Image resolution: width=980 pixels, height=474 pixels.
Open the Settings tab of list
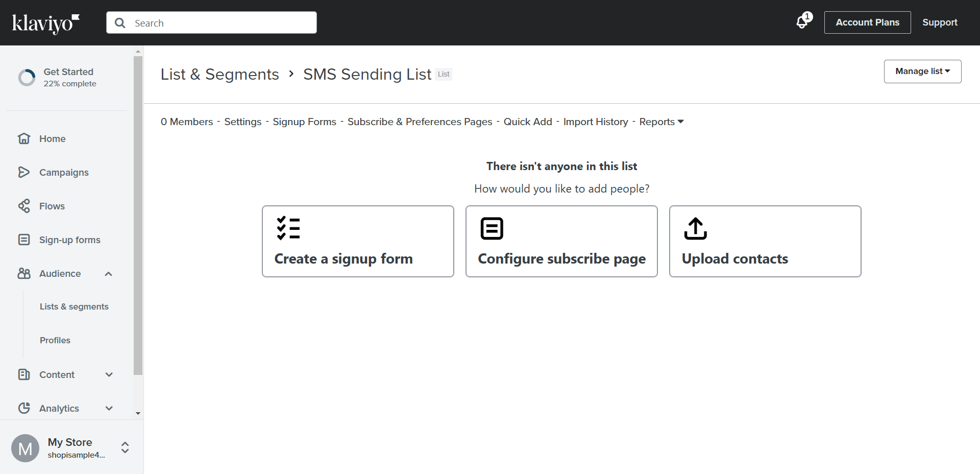pos(243,122)
